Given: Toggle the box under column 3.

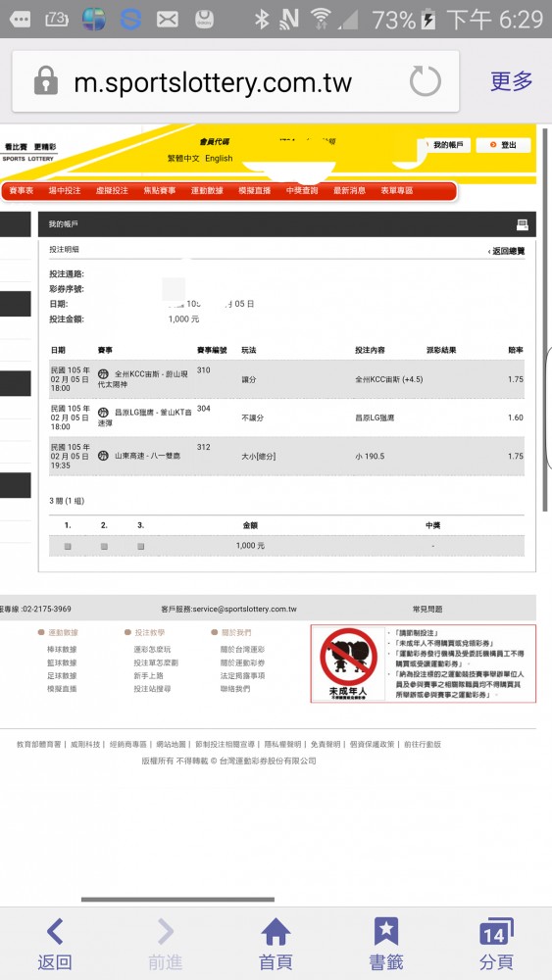Looking at the screenshot, I should click(x=140, y=546).
